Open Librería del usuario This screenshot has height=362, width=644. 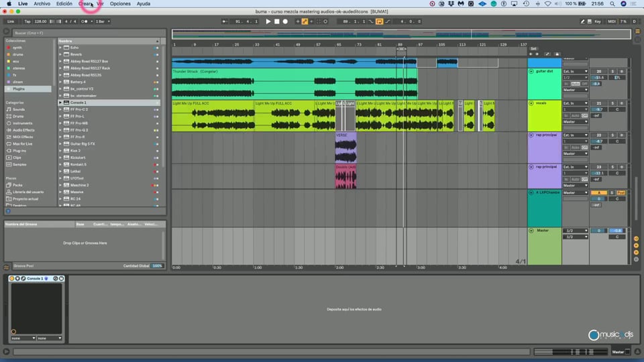[x=28, y=192]
